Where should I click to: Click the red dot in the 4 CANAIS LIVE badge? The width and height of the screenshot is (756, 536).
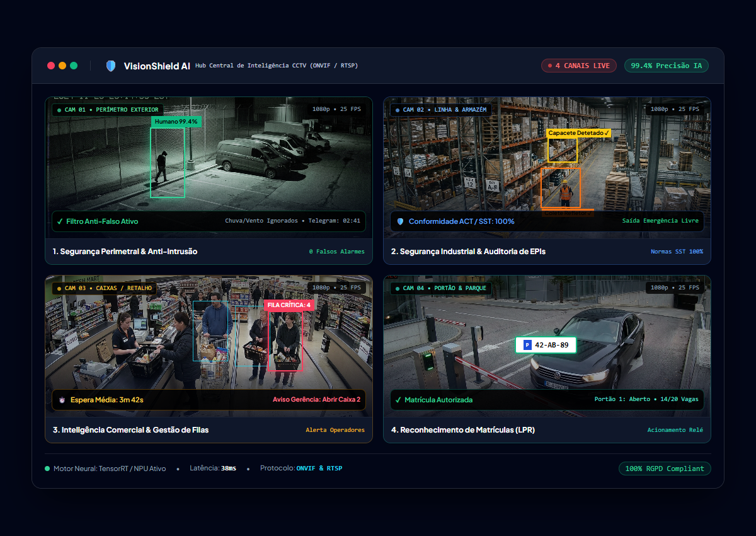(x=550, y=66)
